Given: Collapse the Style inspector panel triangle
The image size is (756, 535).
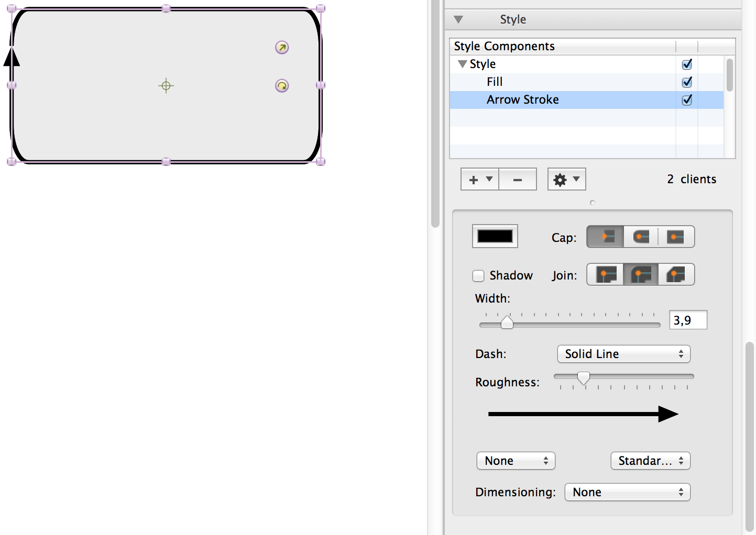Looking at the screenshot, I should [458, 19].
